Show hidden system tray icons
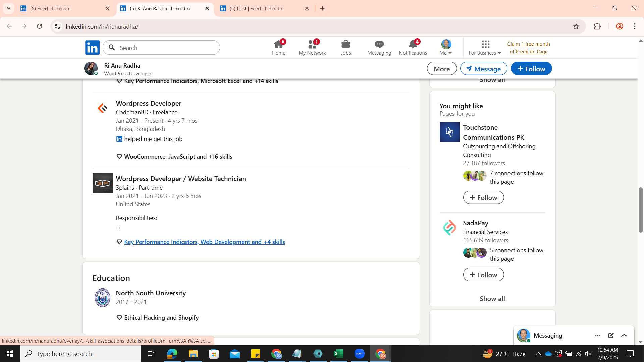The width and height of the screenshot is (644, 362). 538,354
